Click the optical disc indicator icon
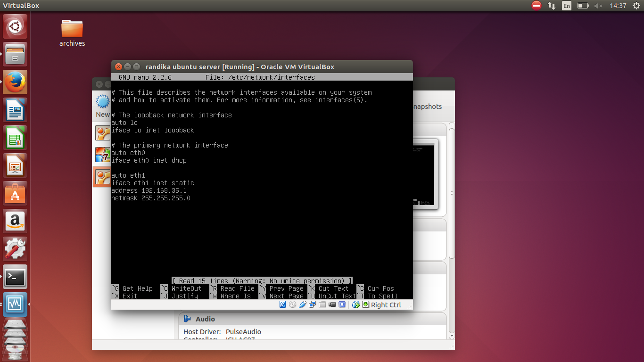 [x=293, y=304]
